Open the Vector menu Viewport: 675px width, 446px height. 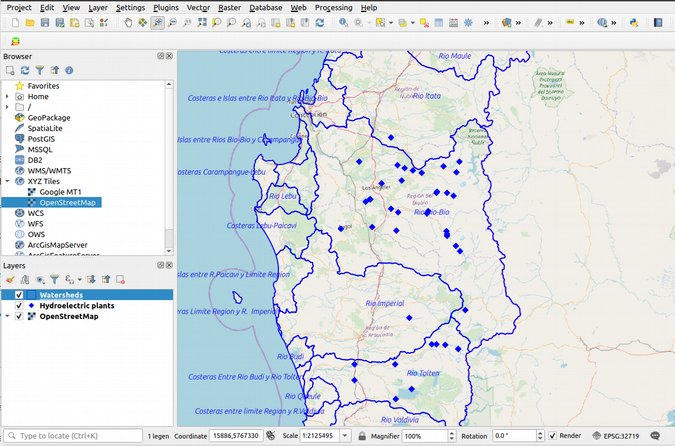pos(198,7)
